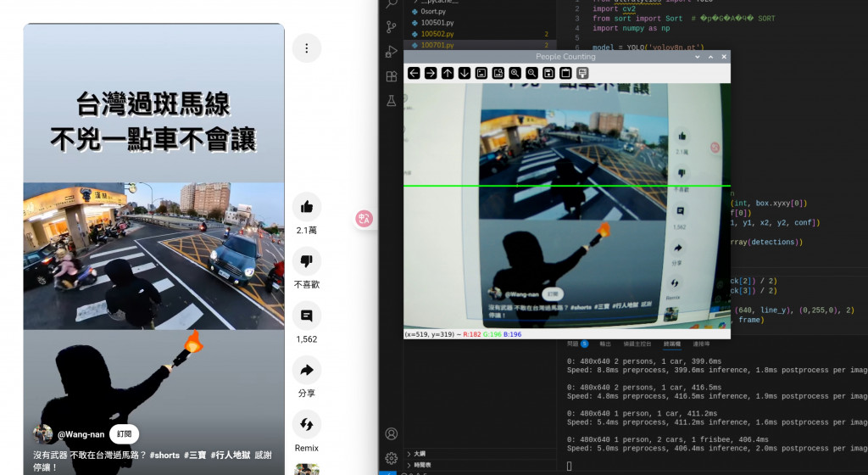Click the People Counting title bar text
Viewport: 868px width, 475px height.
click(x=565, y=57)
